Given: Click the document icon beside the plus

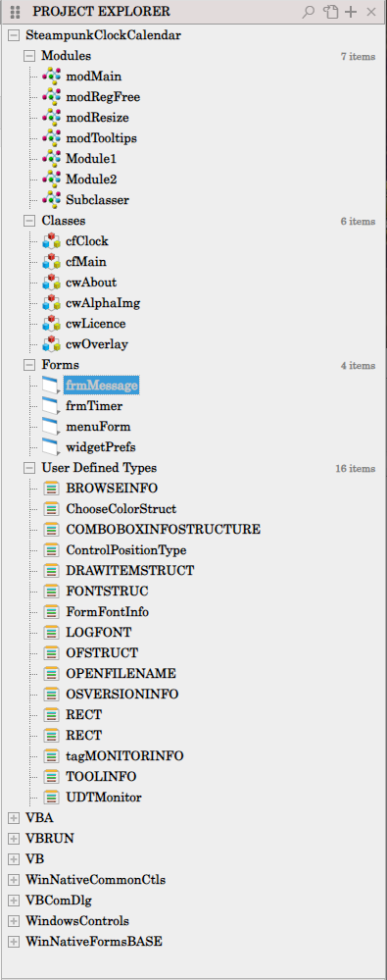Looking at the screenshot, I should (x=330, y=12).
